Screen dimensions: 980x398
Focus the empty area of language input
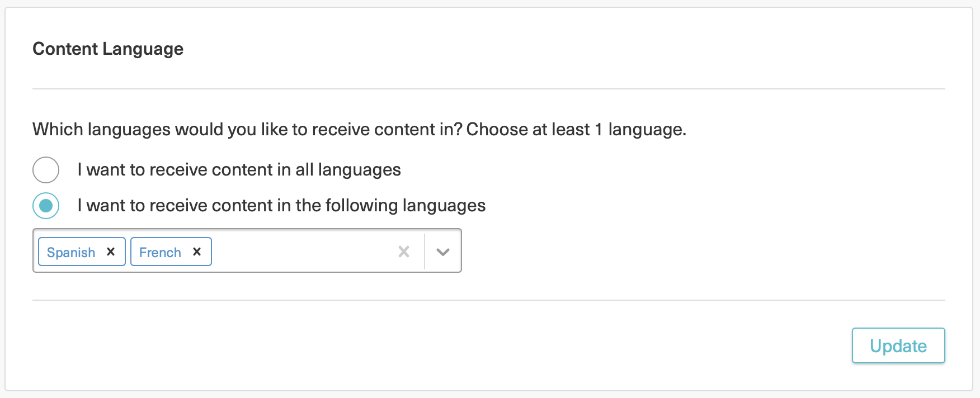tap(302, 252)
